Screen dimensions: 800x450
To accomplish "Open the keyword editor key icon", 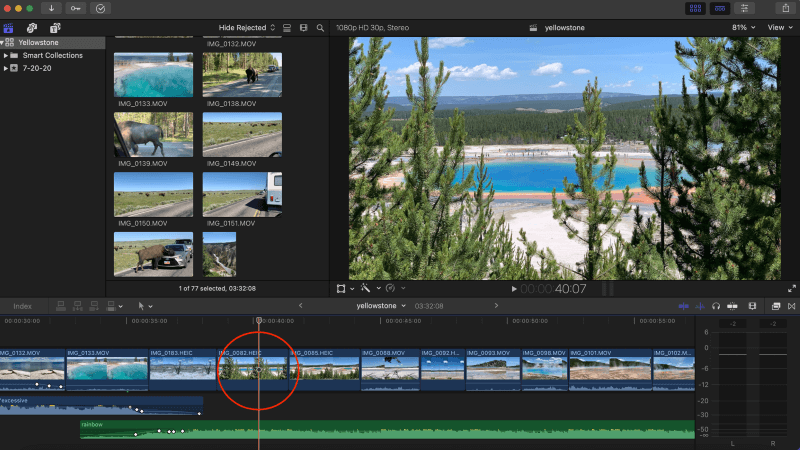I will (76, 8).
